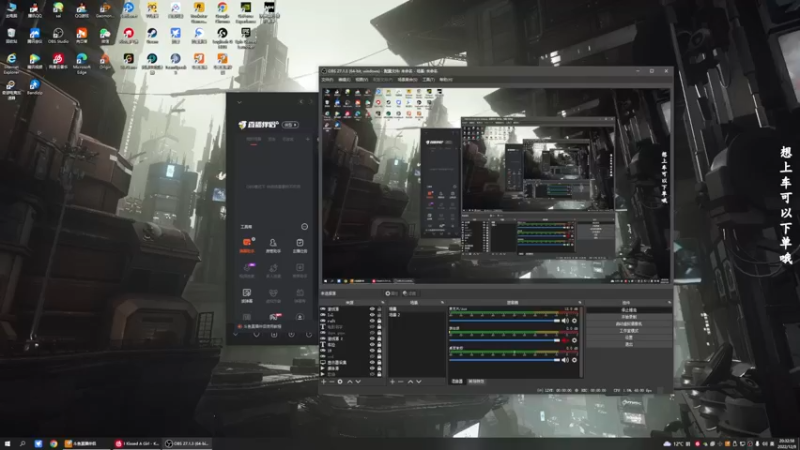The height and width of the screenshot is (450, 800).
Task: Switch to scene transitions tab below mixer
Action: coord(476,382)
